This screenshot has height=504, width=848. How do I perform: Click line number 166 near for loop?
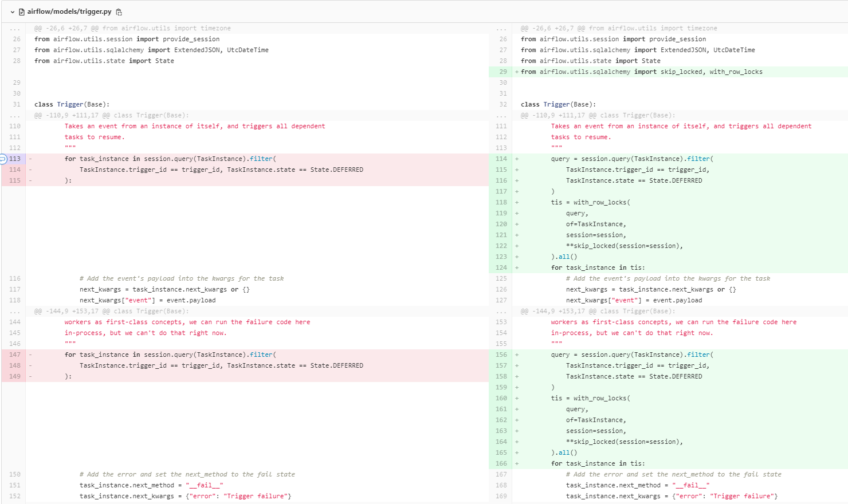[501, 463]
